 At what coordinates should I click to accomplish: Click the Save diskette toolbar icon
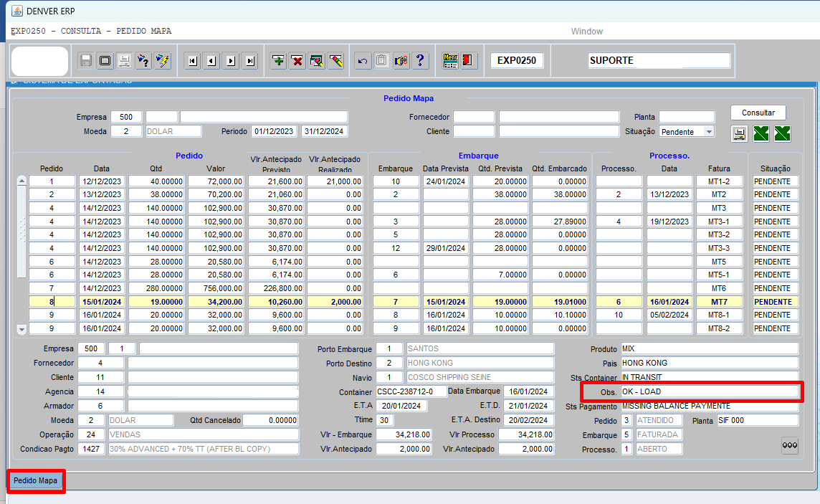[86, 61]
